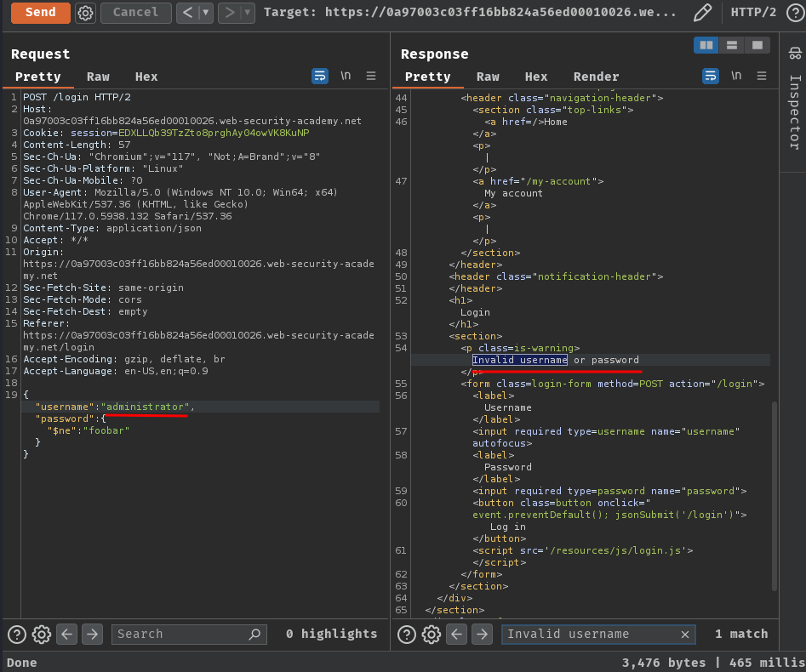Select side-by-side layout view
The height and width of the screenshot is (672, 806).
click(706, 45)
